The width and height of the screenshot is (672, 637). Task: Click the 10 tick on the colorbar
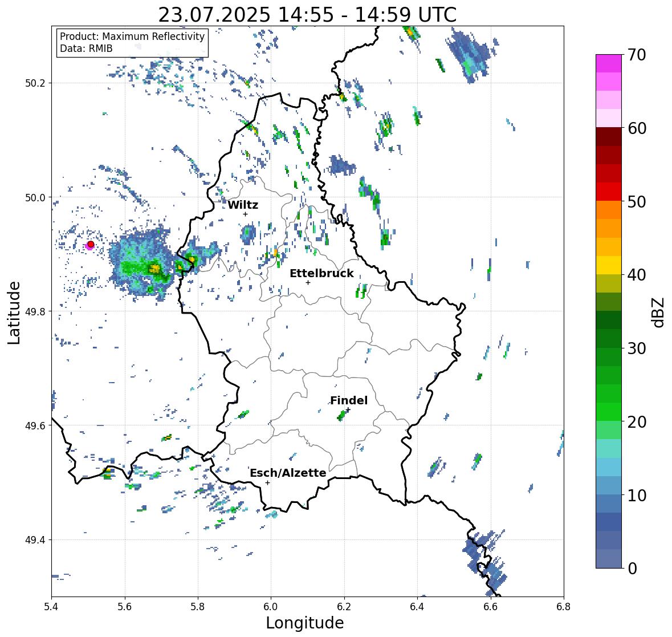coord(636,495)
